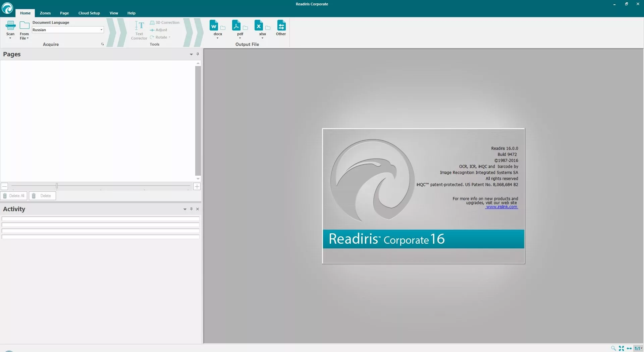This screenshot has height=352, width=644.
Task: Switch to the Zones ribbon tab
Action: click(45, 13)
